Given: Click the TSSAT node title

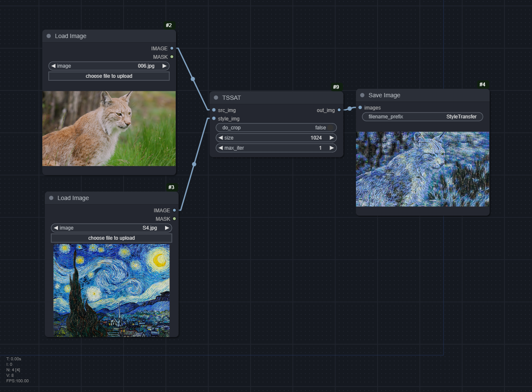Looking at the screenshot, I should 232,98.
